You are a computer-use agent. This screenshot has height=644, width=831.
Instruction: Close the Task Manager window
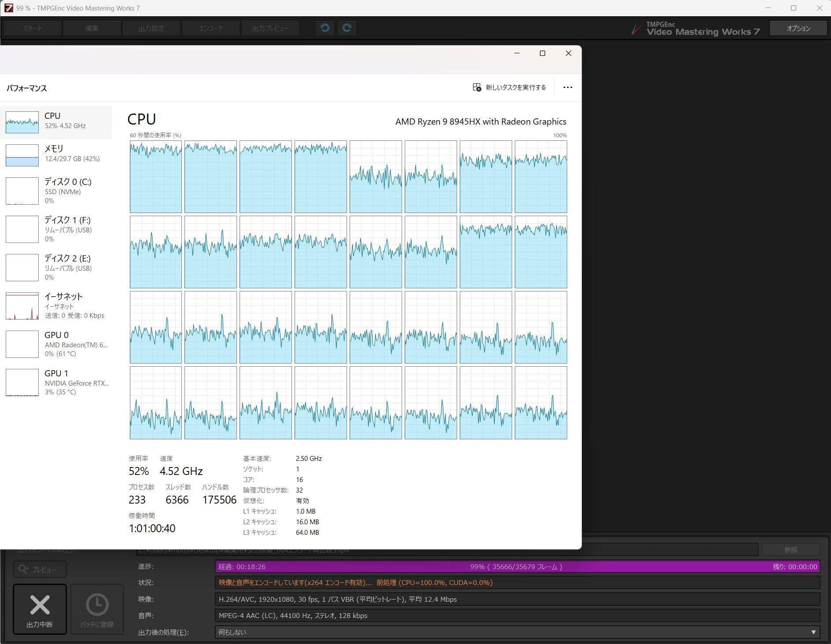pyautogui.click(x=569, y=53)
